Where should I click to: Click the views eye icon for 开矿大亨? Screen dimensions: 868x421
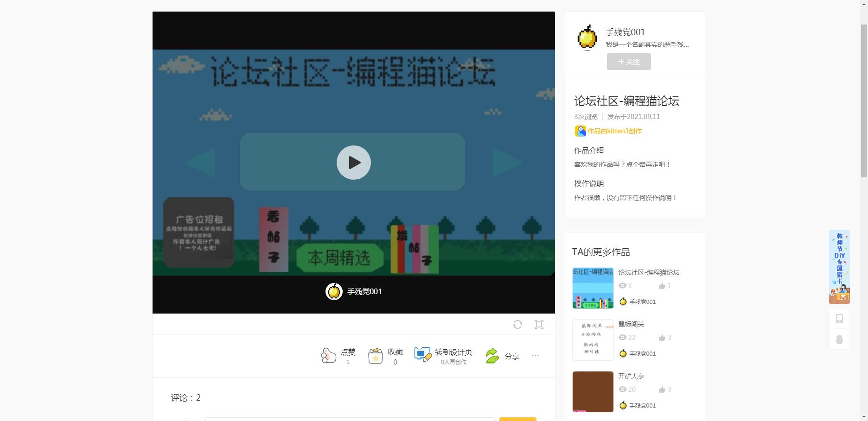point(623,390)
